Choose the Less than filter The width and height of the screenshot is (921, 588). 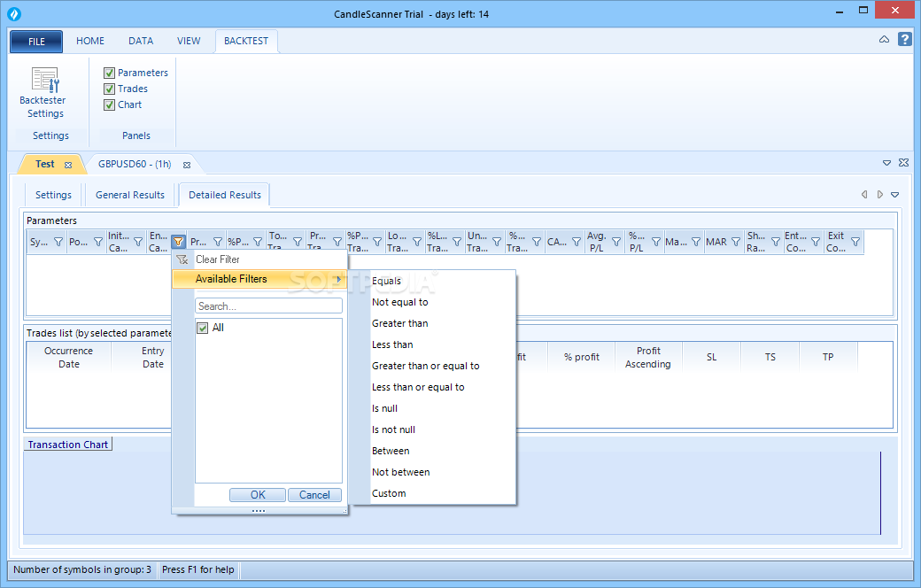tap(392, 344)
